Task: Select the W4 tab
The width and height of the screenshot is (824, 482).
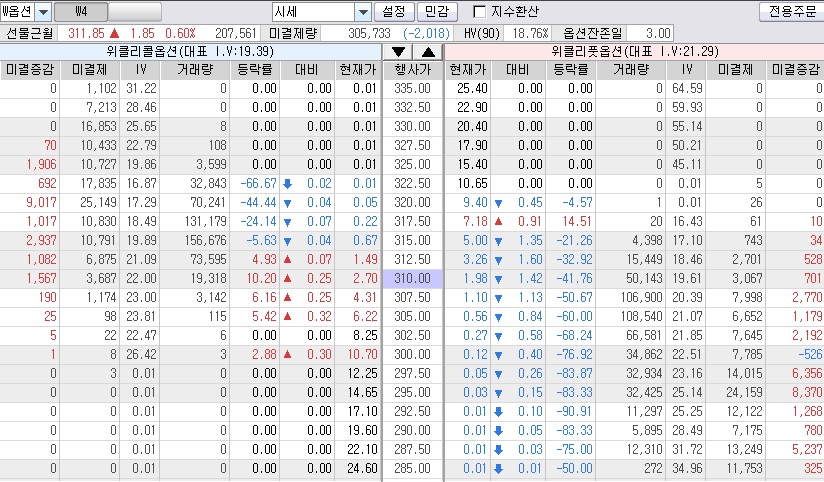Action: (x=81, y=12)
